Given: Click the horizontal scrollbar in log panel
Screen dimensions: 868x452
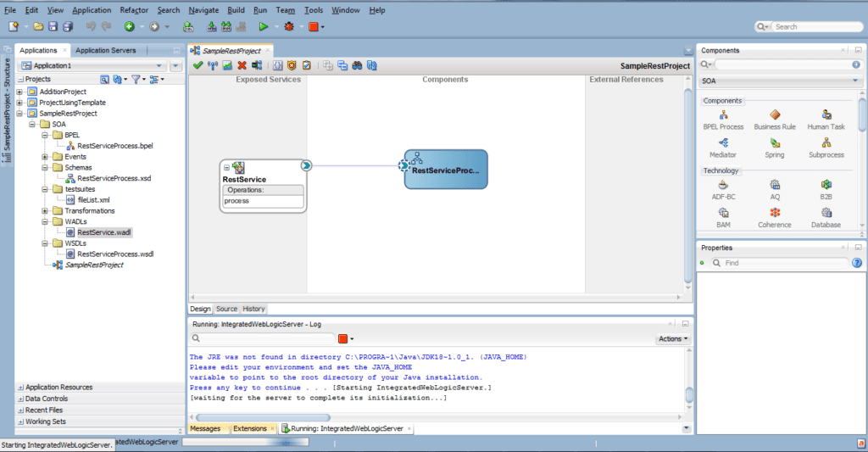Looking at the screenshot, I should point(263,418).
